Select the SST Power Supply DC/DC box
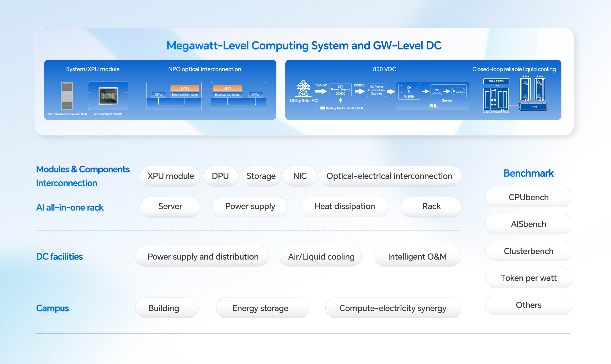 tap(340, 90)
